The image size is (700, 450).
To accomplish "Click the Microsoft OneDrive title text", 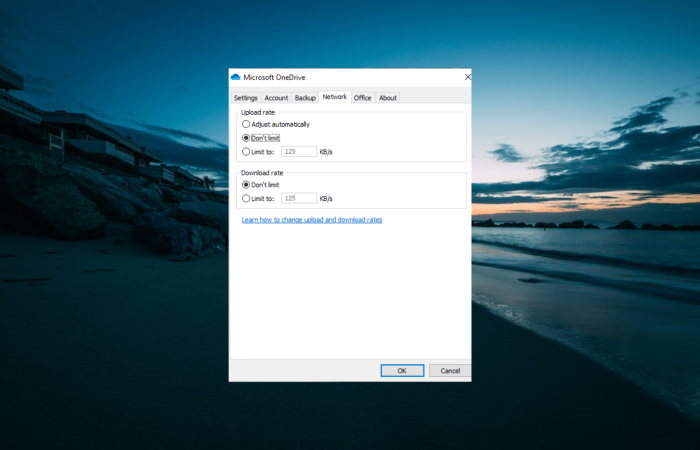I will pyautogui.click(x=274, y=77).
